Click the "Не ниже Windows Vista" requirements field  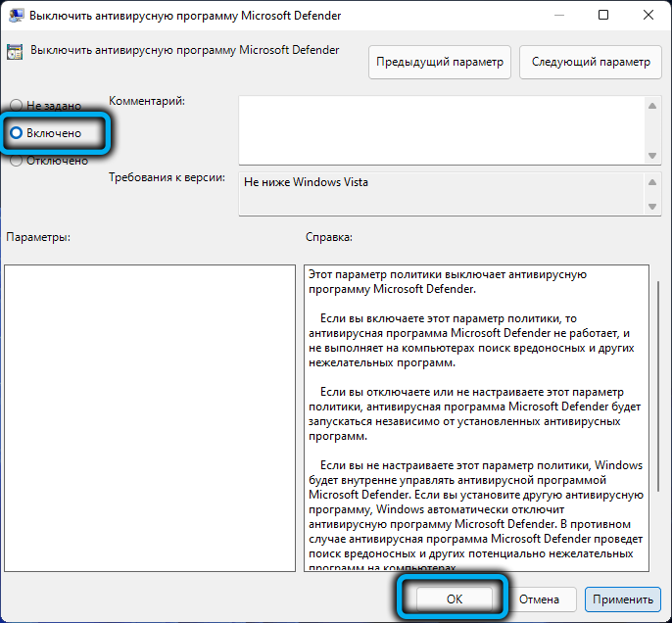coord(439,194)
